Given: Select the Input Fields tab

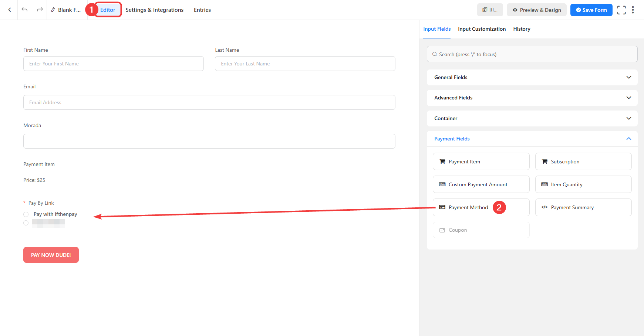Looking at the screenshot, I should click(x=437, y=29).
